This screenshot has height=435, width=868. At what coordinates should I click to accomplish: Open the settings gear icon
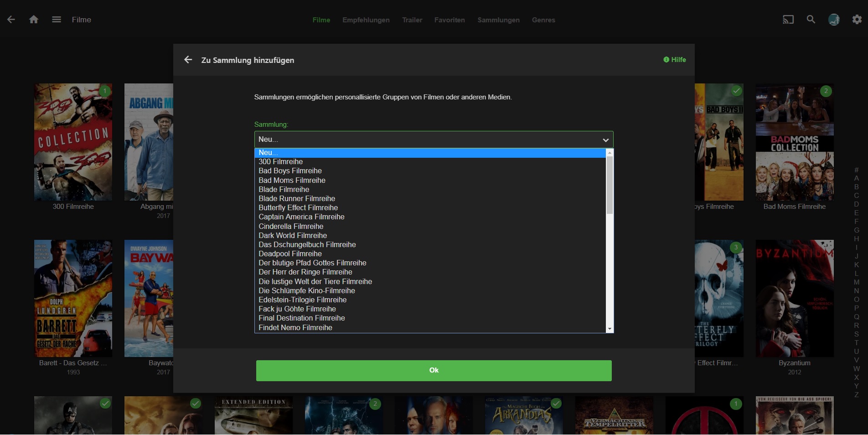(857, 20)
